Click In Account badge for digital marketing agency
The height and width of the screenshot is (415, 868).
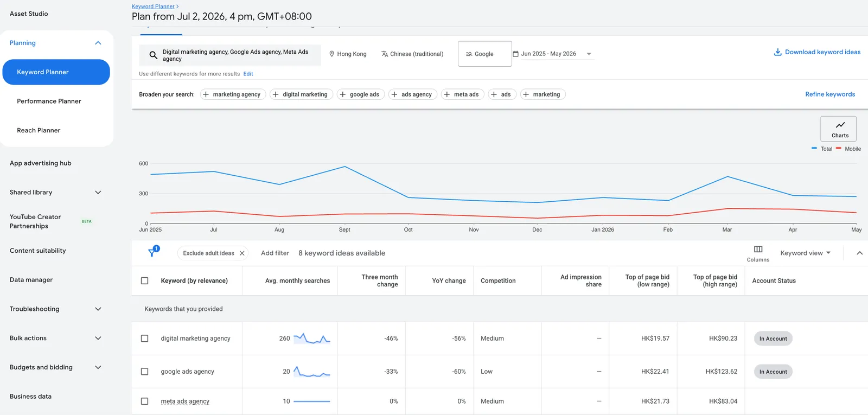click(x=773, y=339)
